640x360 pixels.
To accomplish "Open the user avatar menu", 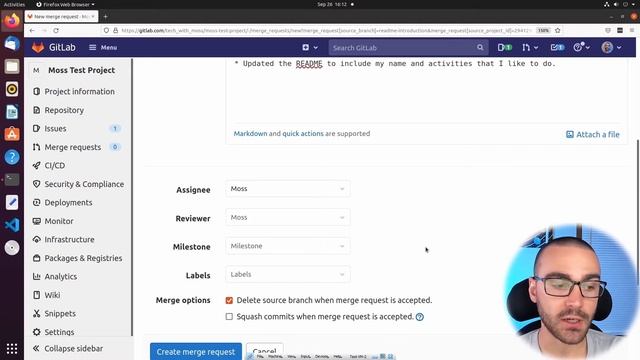I will pyautogui.click(x=611, y=47).
